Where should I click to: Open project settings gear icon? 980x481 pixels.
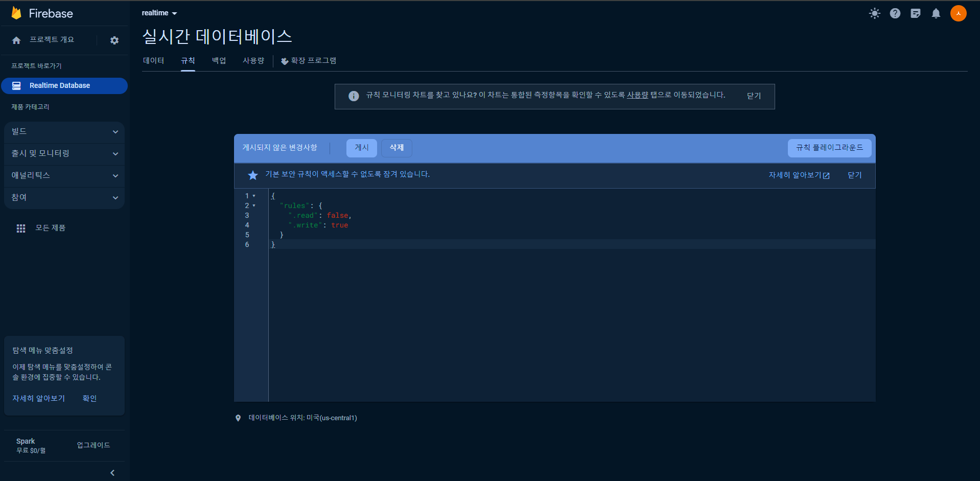coord(114,40)
